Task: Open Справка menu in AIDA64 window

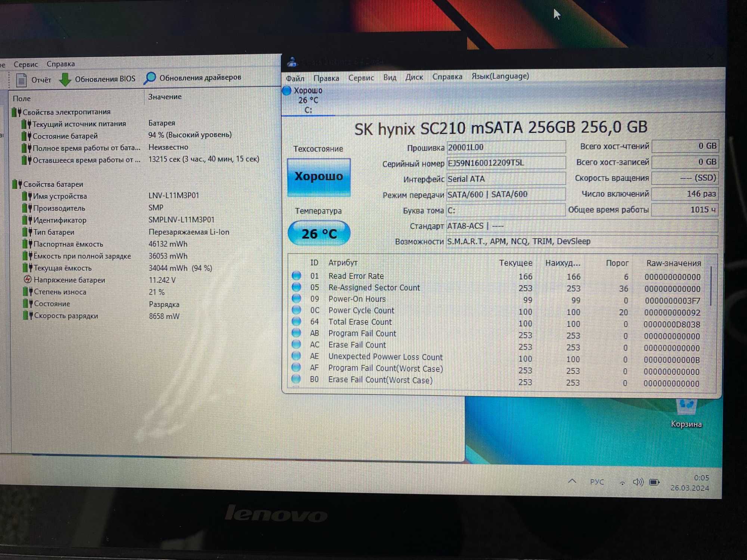Action: tap(61, 64)
